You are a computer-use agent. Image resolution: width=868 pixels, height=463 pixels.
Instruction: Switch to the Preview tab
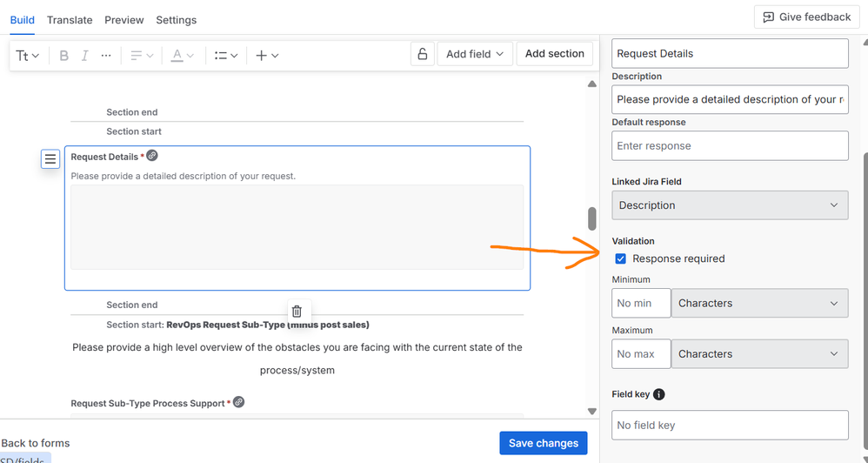124,20
